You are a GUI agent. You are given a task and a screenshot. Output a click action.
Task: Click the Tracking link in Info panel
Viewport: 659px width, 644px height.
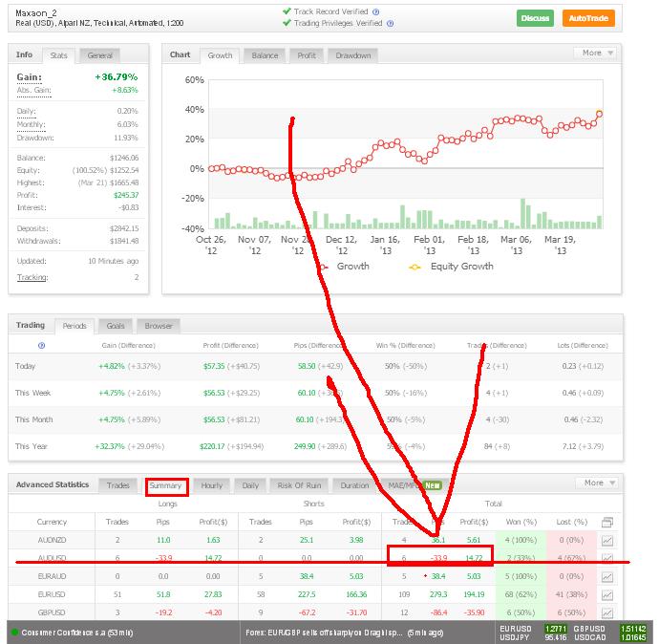(x=32, y=277)
